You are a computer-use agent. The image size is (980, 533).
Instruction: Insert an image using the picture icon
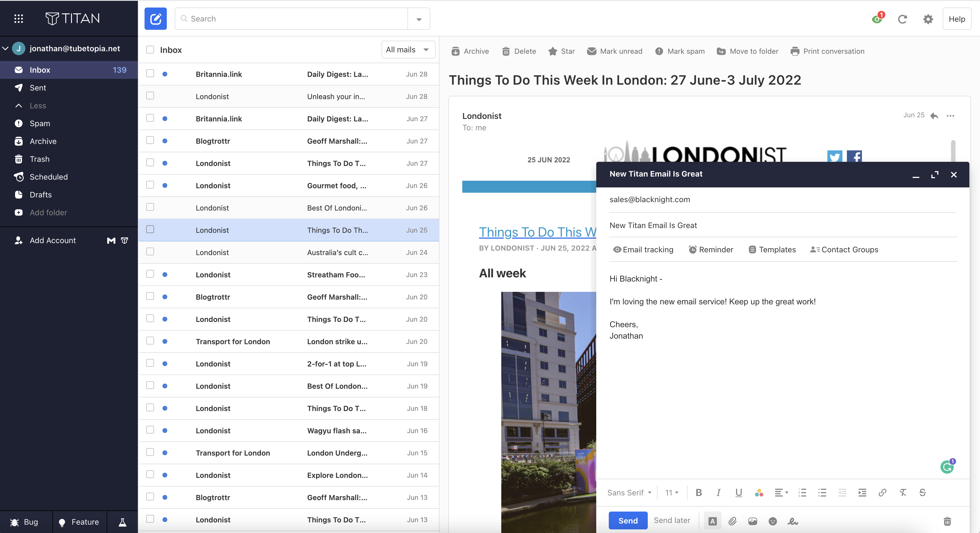pyautogui.click(x=752, y=521)
